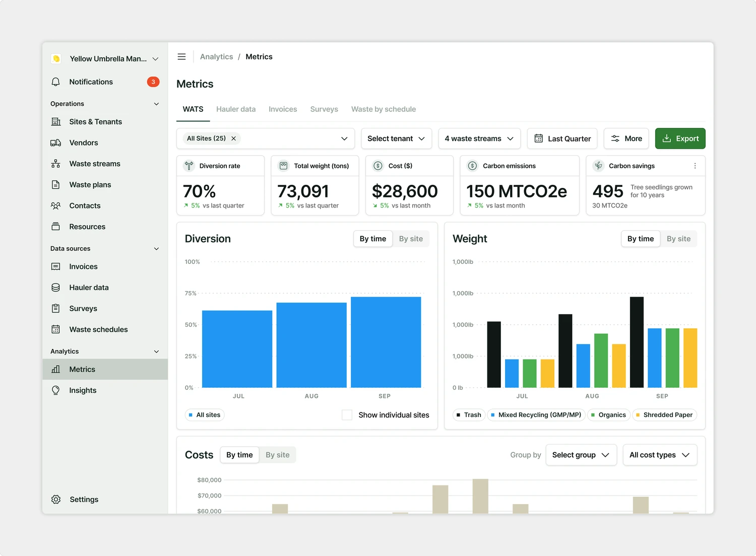
Task: Switch Weight chart to By site
Action: pyautogui.click(x=678, y=239)
